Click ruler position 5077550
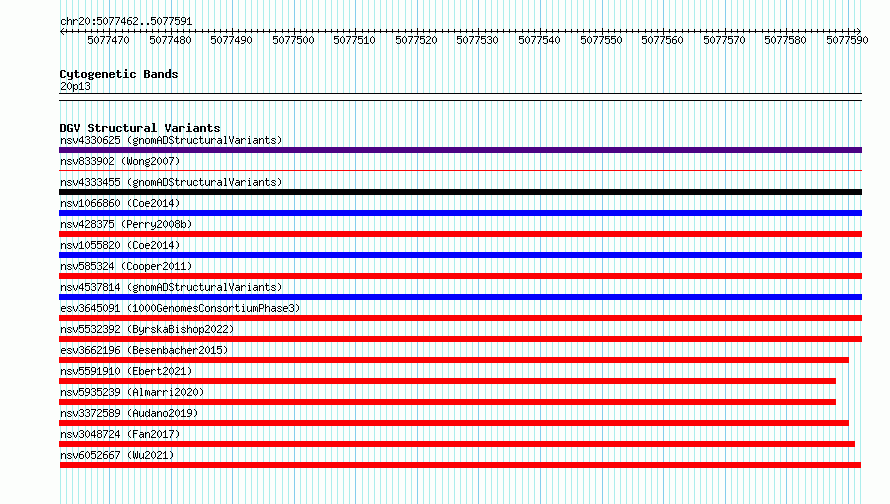 [x=602, y=40]
